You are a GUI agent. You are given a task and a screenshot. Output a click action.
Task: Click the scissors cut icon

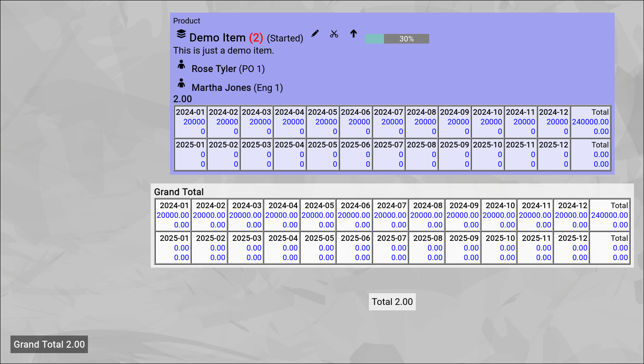tap(334, 34)
